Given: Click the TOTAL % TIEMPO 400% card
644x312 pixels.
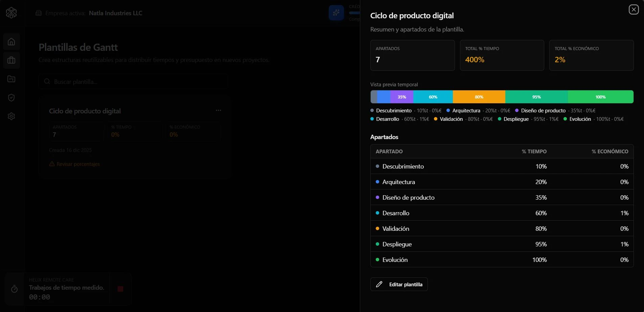Looking at the screenshot, I should click(x=502, y=55).
